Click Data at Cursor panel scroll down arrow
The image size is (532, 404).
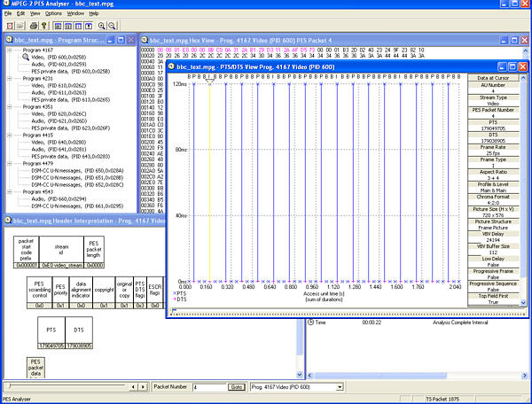[523, 302]
